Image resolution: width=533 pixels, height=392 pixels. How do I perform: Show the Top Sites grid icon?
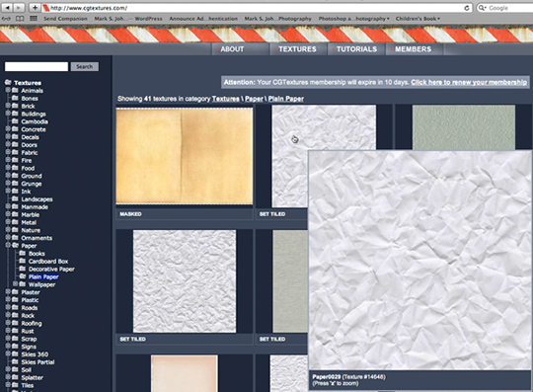[34, 19]
